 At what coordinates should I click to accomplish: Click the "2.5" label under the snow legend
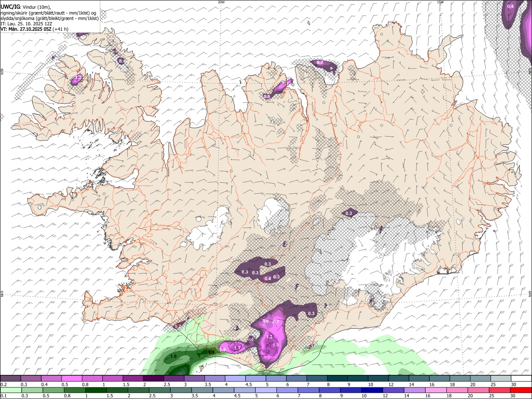[167, 384]
